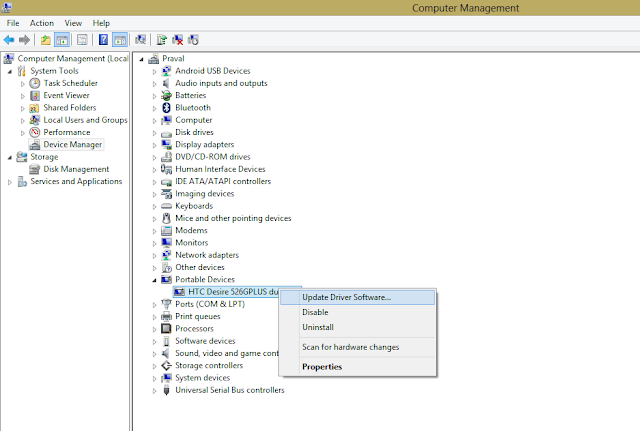Viewport: 640px width, 431px height.
Task: Expand the Bluetooth category arrow
Action: tap(154, 109)
